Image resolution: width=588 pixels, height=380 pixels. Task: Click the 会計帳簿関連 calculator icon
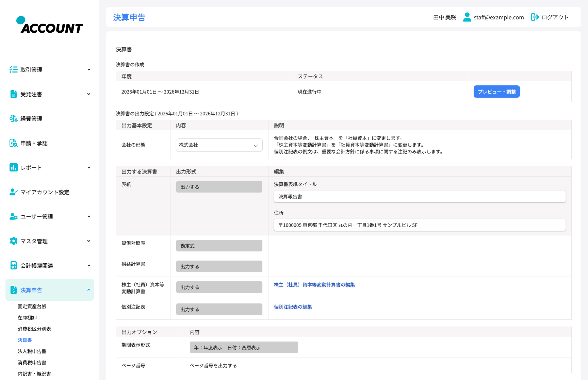pyautogui.click(x=13, y=266)
